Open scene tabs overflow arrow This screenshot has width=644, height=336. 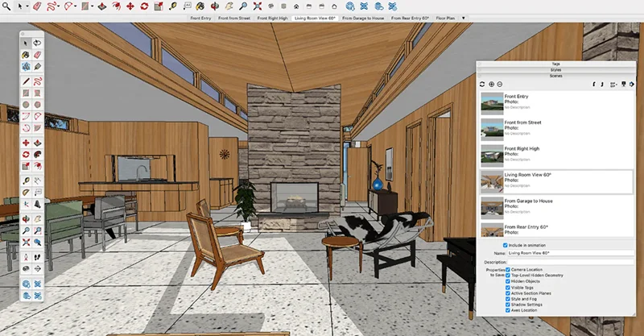tap(464, 18)
